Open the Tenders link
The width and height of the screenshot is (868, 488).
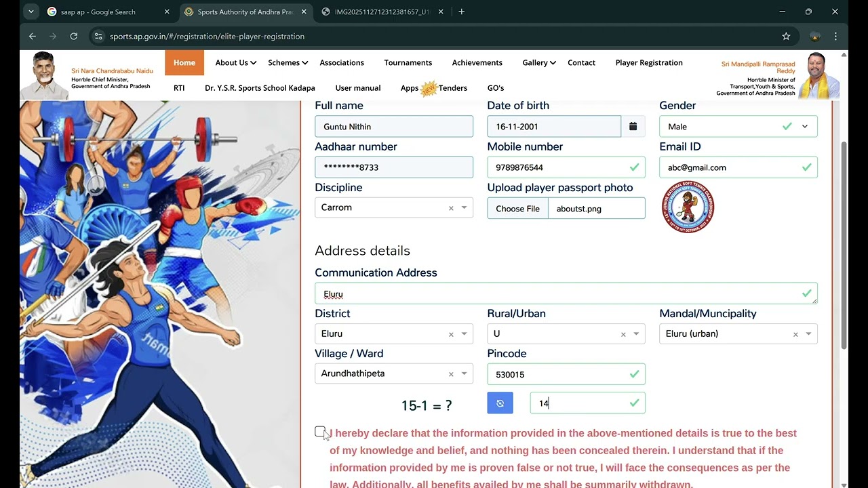[x=453, y=88]
